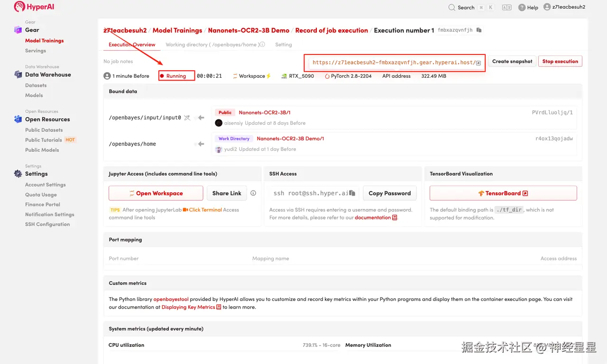Click the Share Link button
The image size is (607, 364).
click(227, 193)
